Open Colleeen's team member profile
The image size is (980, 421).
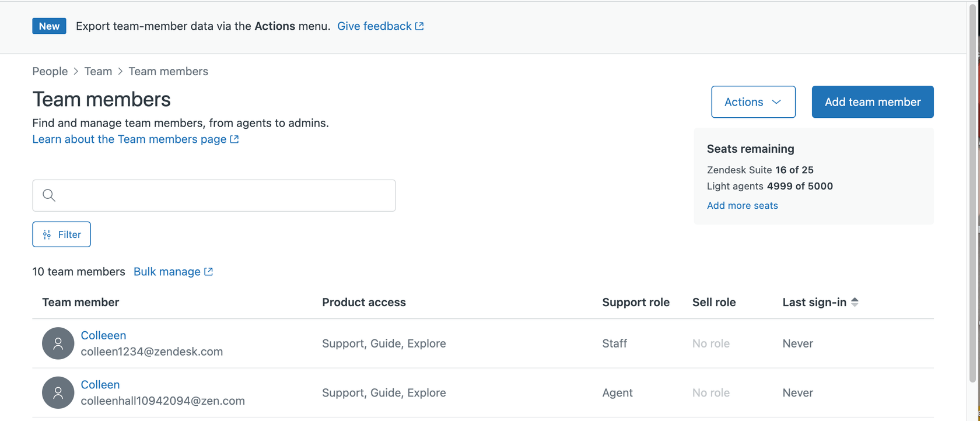[x=103, y=335]
